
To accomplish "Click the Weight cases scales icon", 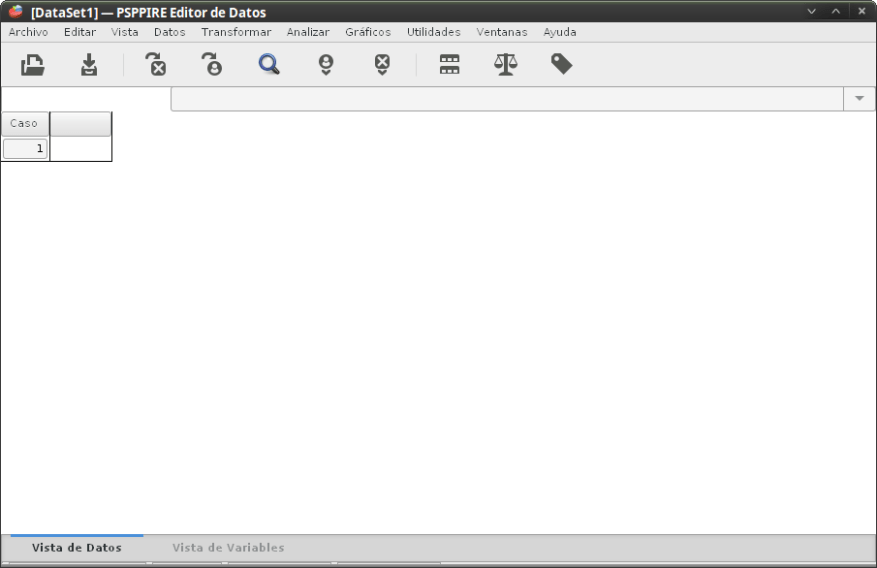I will click(x=506, y=64).
